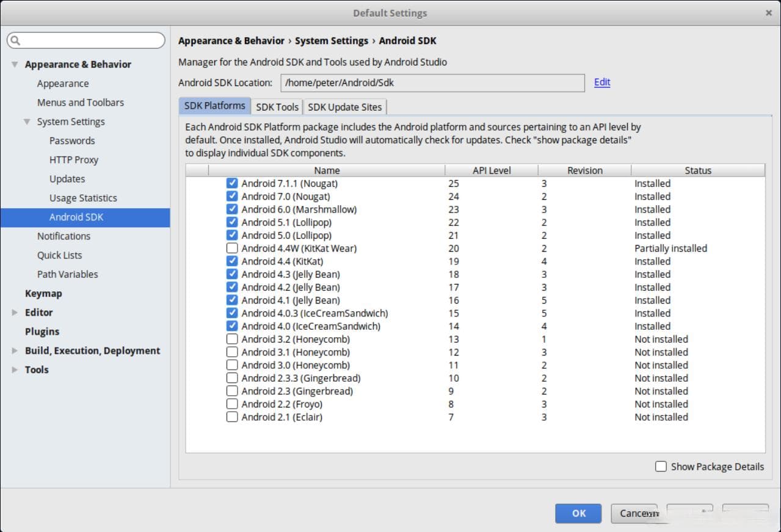Check Android 2.3.3 (Gingerbread) checkbox

[x=232, y=378]
